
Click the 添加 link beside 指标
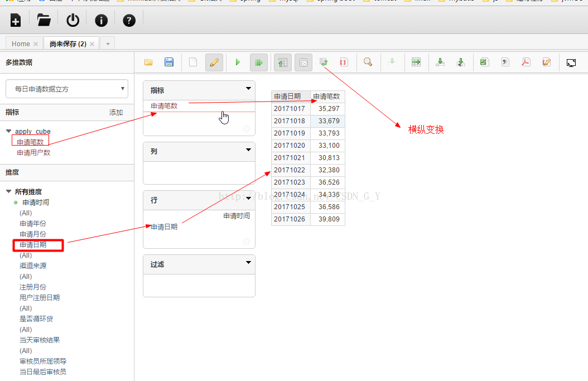point(116,113)
